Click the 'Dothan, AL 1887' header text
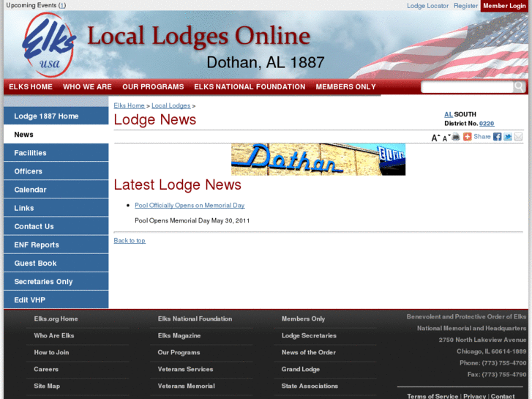Screen dimensions: 532x399 click(x=266, y=62)
